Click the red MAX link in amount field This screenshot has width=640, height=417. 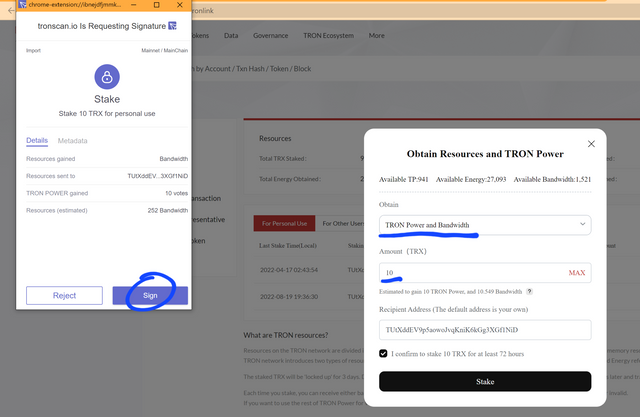(x=577, y=273)
